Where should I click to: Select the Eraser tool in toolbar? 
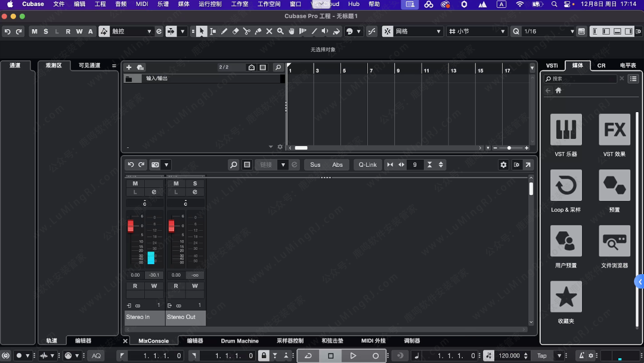pyautogui.click(x=236, y=32)
